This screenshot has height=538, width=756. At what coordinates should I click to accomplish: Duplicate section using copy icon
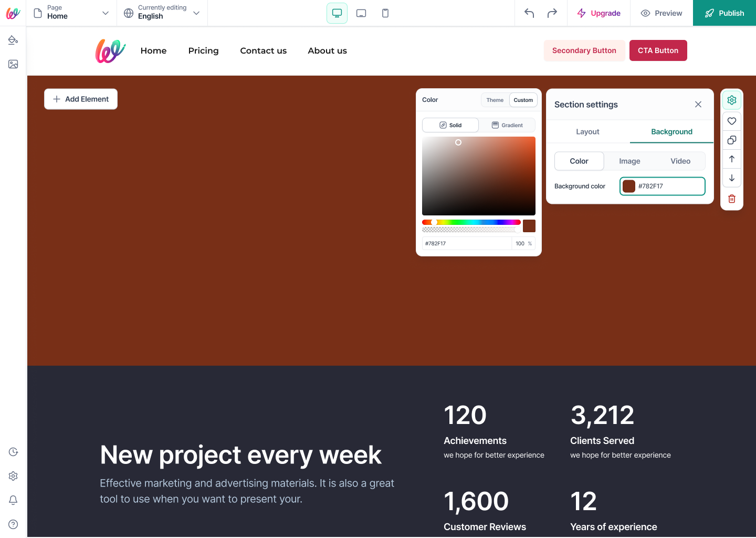coord(732,140)
